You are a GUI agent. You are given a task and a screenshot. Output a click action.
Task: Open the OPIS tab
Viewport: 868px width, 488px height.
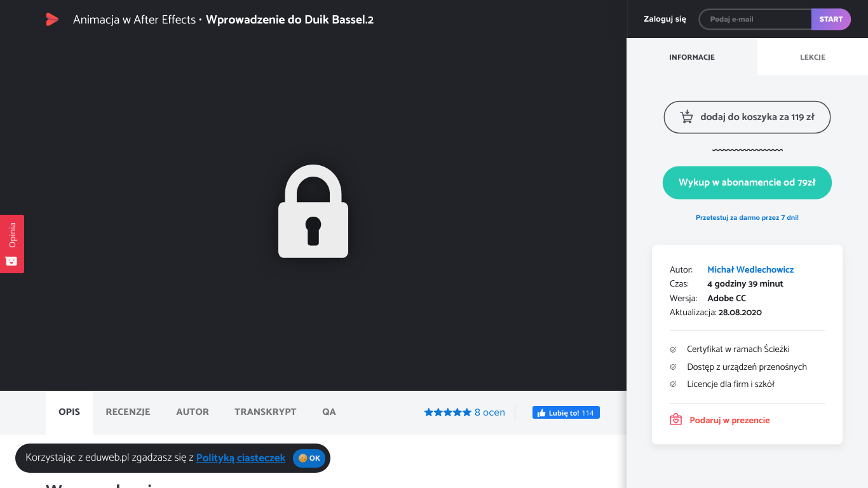pyautogui.click(x=69, y=412)
